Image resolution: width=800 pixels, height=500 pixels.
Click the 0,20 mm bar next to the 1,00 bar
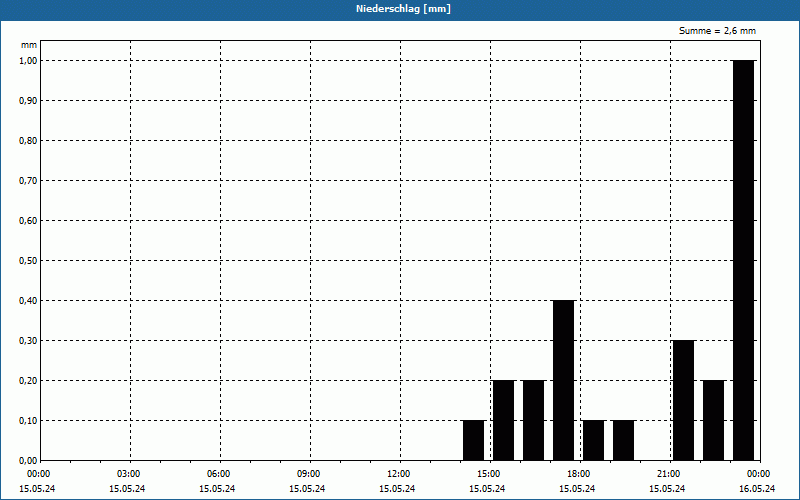(713, 420)
